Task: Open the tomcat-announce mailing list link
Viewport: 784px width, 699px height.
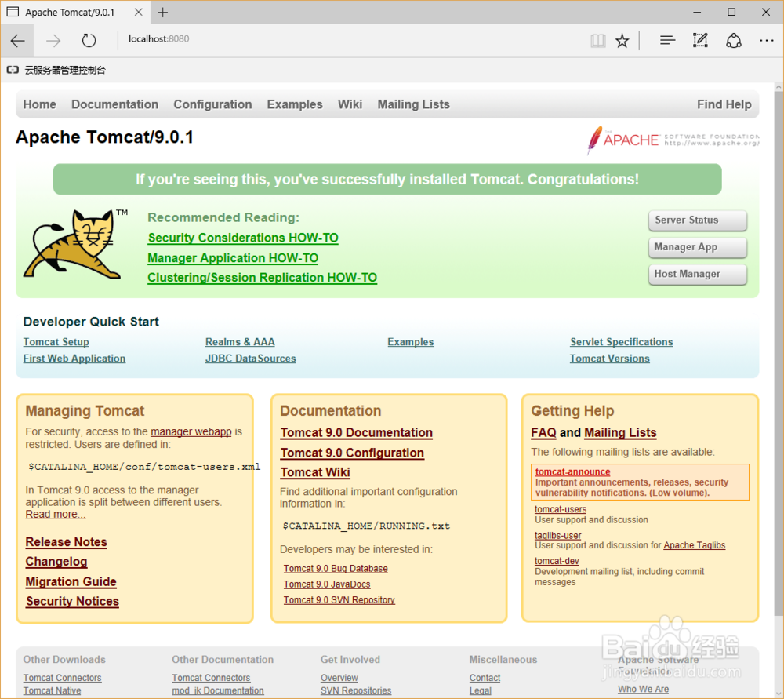Action: click(572, 471)
